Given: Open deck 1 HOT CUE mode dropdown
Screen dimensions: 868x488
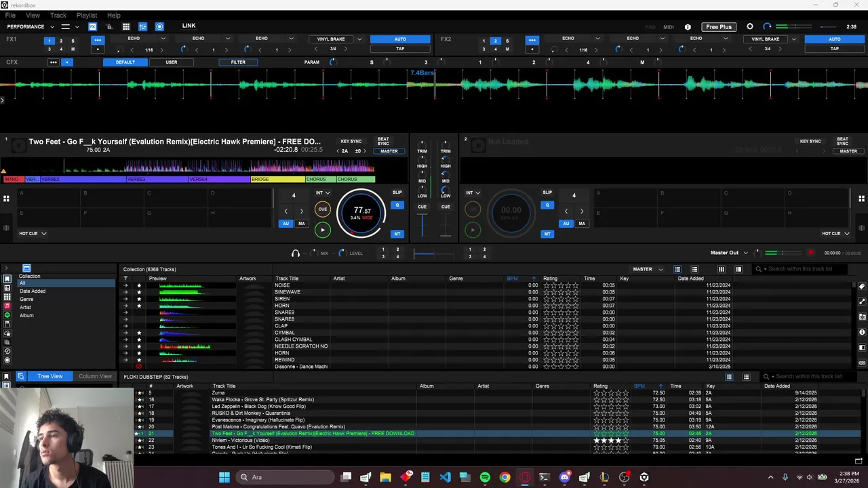Looking at the screenshot, I should coord(33,233).
